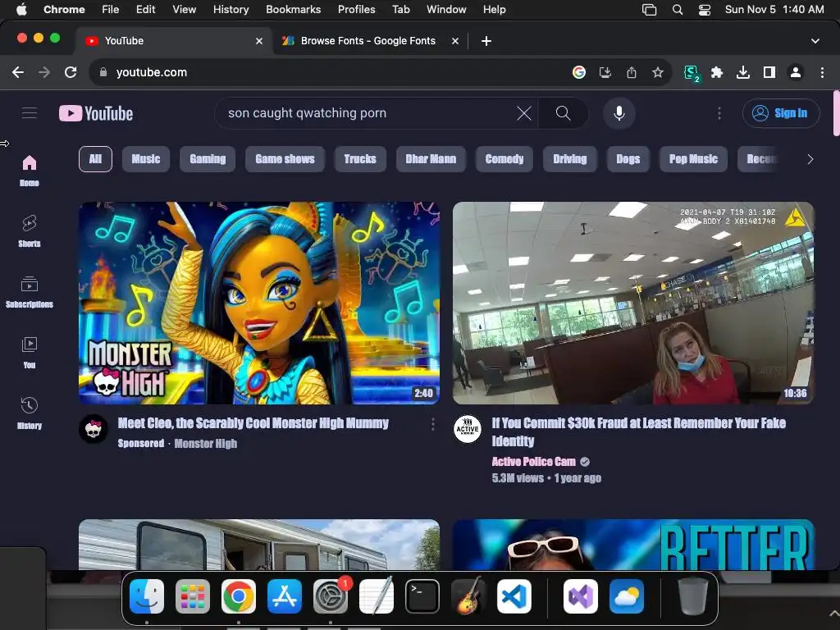This screenshot has height=630, width=840.
Task: Toggle Chrome side panel
Action: point(769,72)
